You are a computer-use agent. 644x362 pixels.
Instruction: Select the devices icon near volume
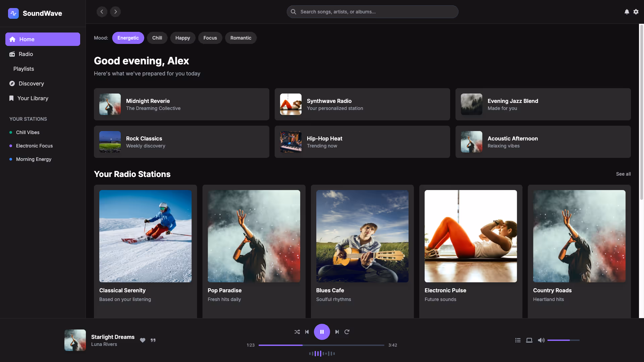tap(529, 340)
